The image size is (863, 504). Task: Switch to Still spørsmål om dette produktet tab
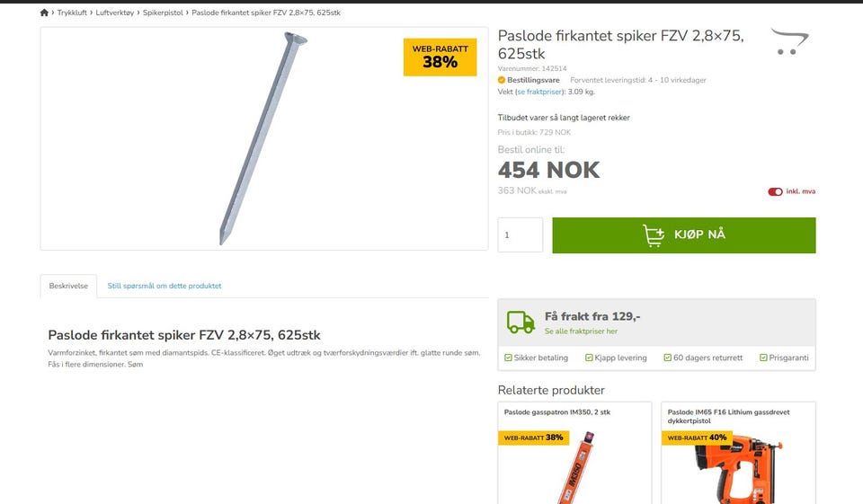pyautogui.click(x=164, y=286)
